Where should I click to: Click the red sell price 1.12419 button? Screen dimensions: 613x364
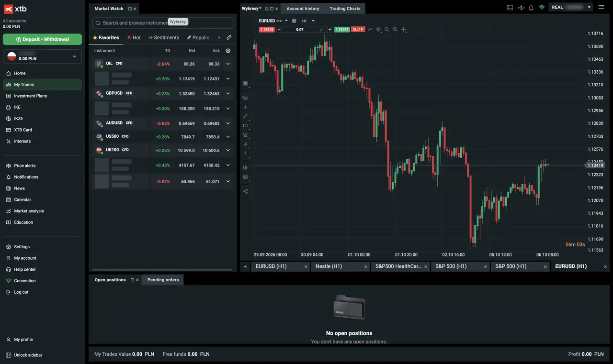(266, 29)
